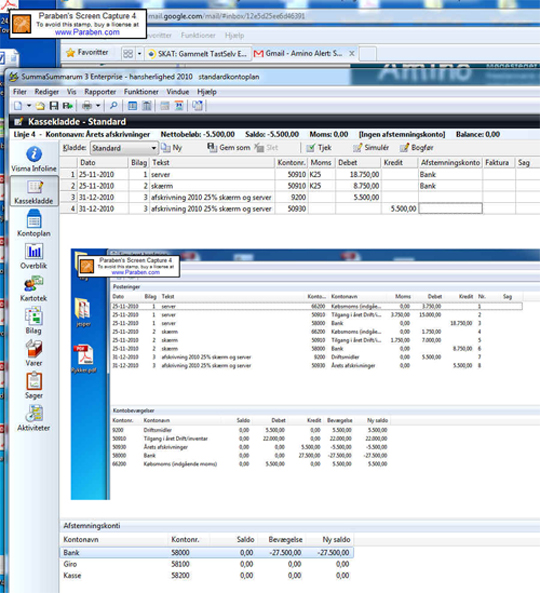The height and width of the screenshot is (593, 540).
Task: Open Quick Tabs dropdown arrow in browser
Action: click(x=139, y=54)
